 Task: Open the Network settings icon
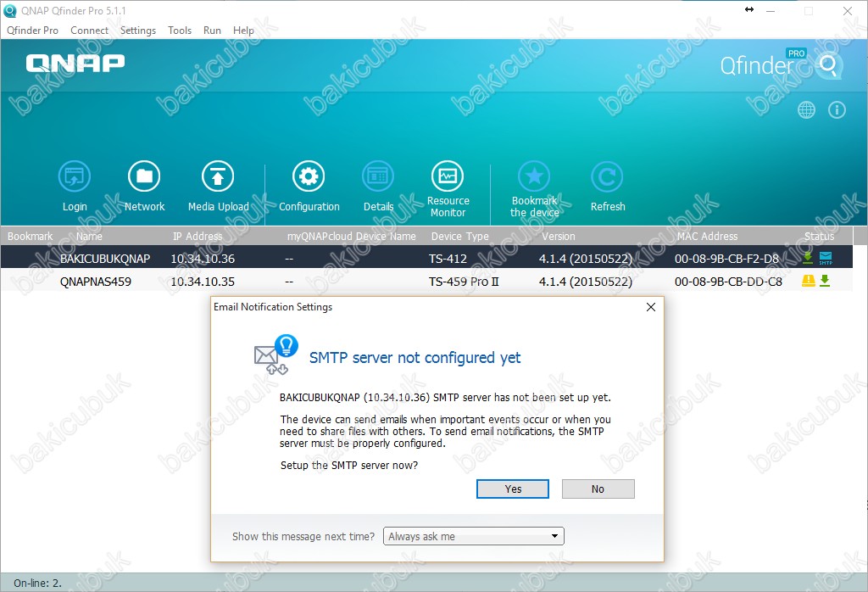click(144, 176)
